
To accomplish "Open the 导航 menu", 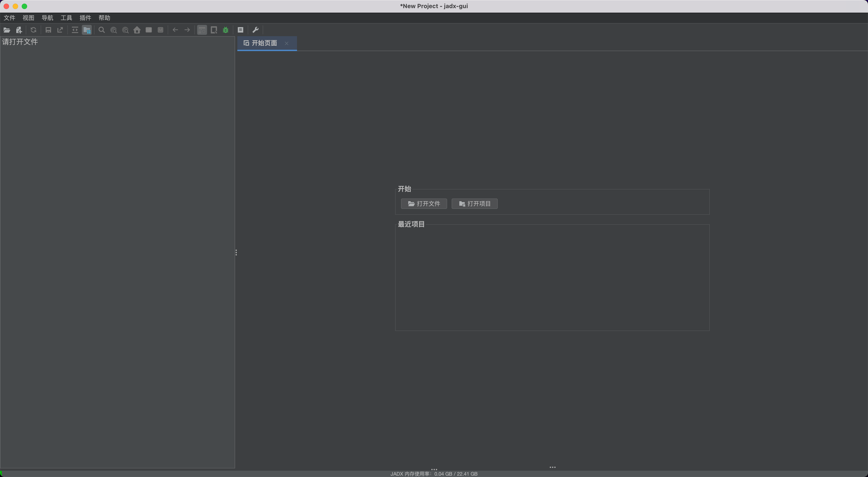I will (x=47, y=18).
